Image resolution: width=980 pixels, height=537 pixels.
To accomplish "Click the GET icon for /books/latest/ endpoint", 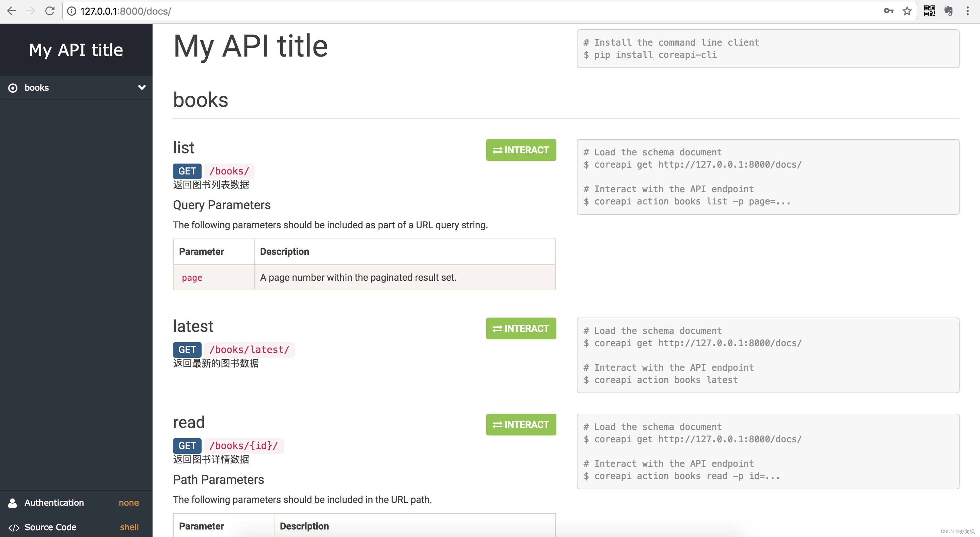I will [x=187, y=349].
